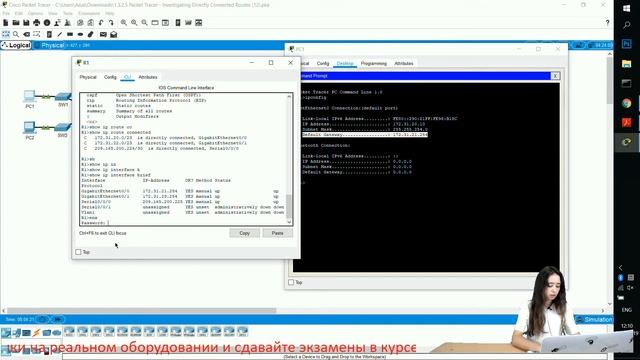Click the New file toolbar icon
Screen dimensions: 640x360
click(x=6, y=23)
